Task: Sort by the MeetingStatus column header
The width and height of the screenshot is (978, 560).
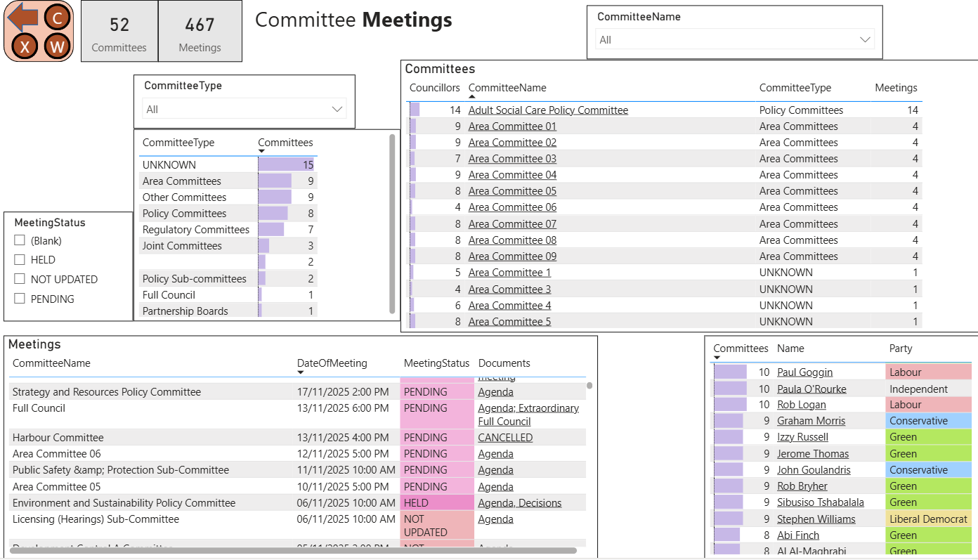Action: [x=436, y=363]
